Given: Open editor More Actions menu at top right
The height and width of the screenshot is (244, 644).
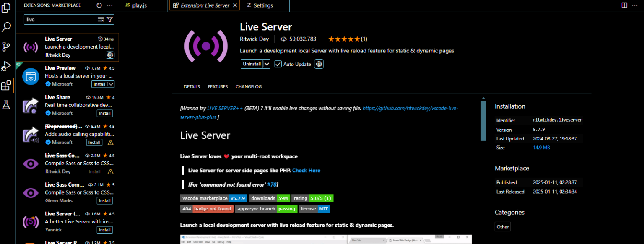Looking at the screenshot, I should pos(635,5).
